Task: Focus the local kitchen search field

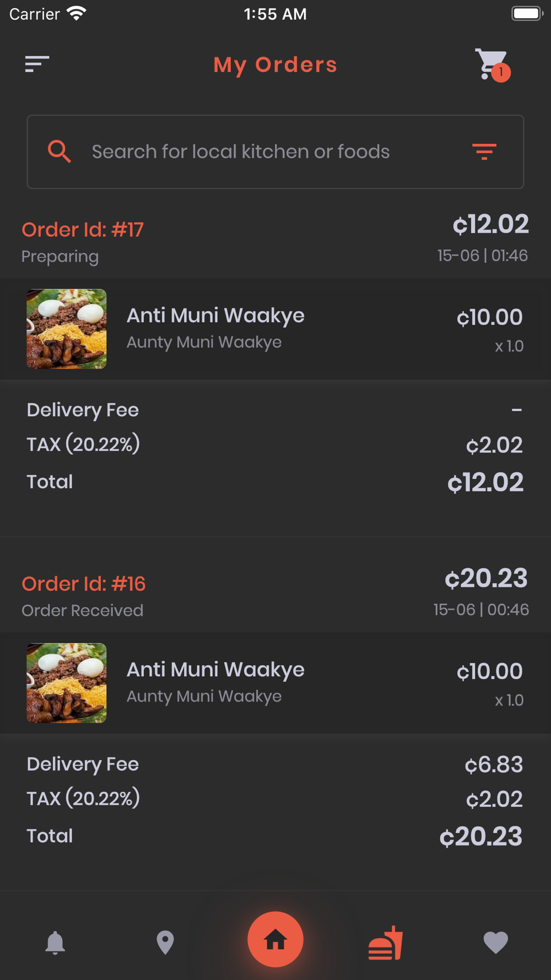Action: coord(275,152)
